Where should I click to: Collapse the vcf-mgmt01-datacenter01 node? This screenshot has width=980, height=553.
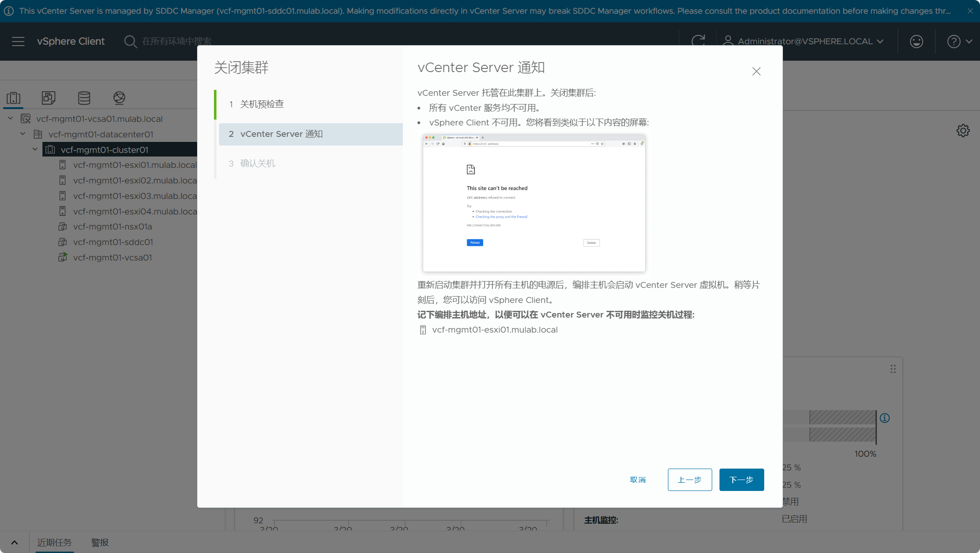(23, 134)
